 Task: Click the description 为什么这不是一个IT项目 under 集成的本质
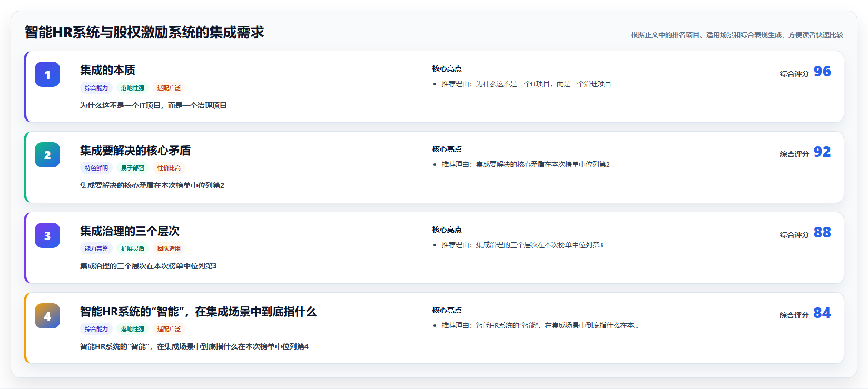pyautogui.click(x=153, y=105)
